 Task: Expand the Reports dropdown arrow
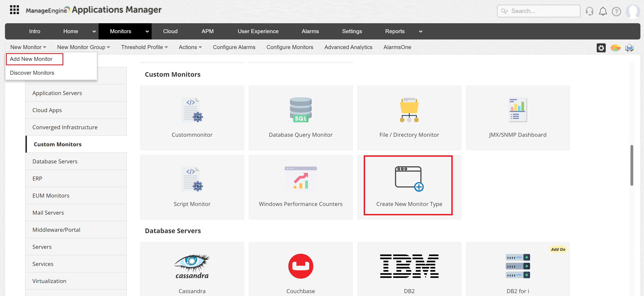click(421, 31)
